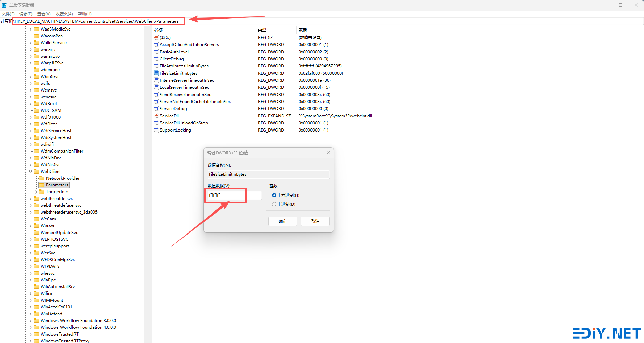Click the BasicAuthLevel DWORD icon

click(x=156, y=52)
